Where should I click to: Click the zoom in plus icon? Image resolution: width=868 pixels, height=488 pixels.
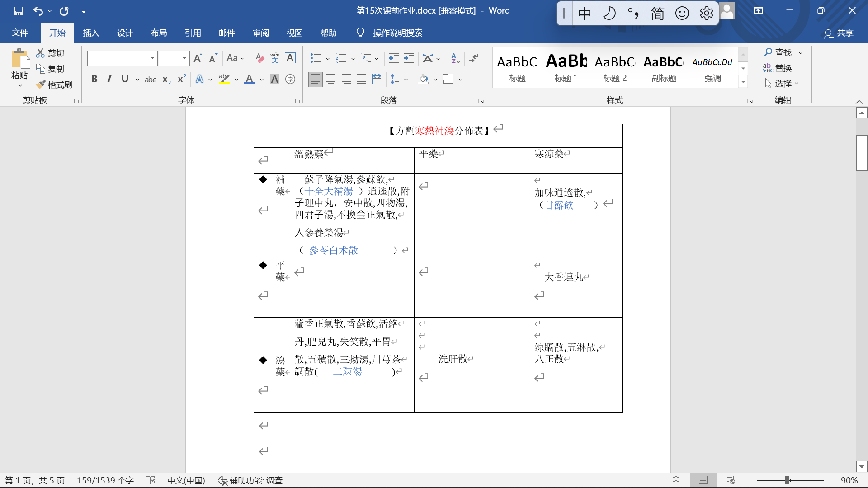830,480
